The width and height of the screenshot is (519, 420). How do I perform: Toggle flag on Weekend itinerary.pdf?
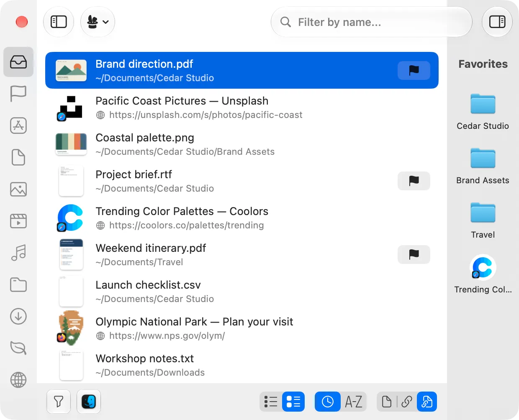pyautogui.click(x=414, y=254)
